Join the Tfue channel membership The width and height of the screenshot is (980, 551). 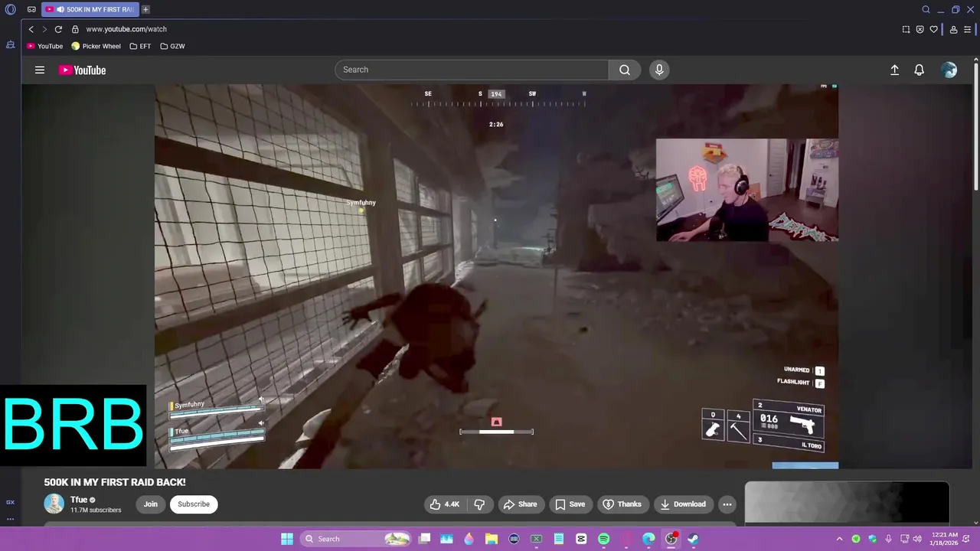151,504
